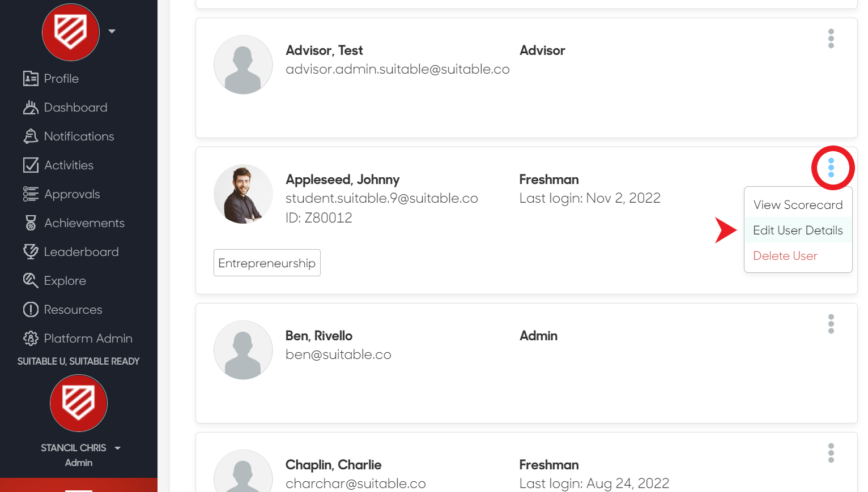Open three-dot menu for Ben, Rivello
The width and height of the screenshot is (868, 492).
coord(831,324)
